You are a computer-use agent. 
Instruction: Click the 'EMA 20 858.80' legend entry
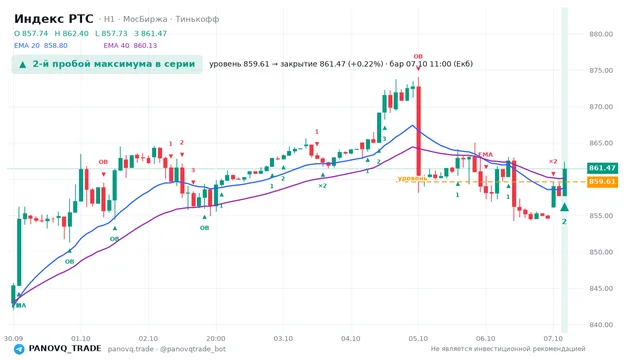pyautogui.click(x=41, y=45)
